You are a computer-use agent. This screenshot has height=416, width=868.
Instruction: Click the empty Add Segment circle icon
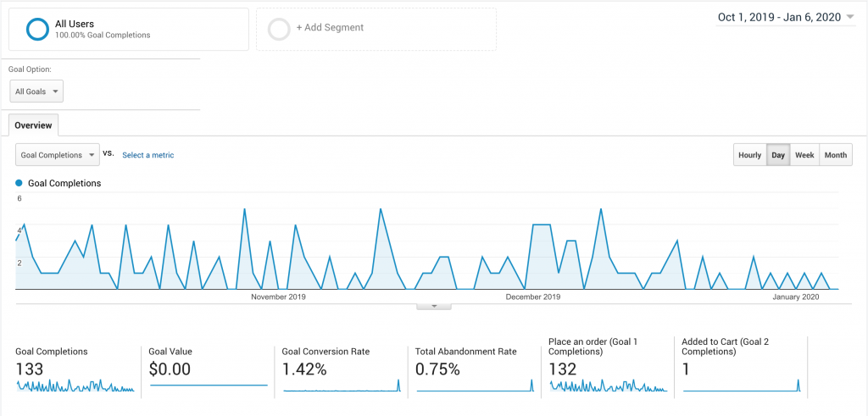[x=279, y=29]
